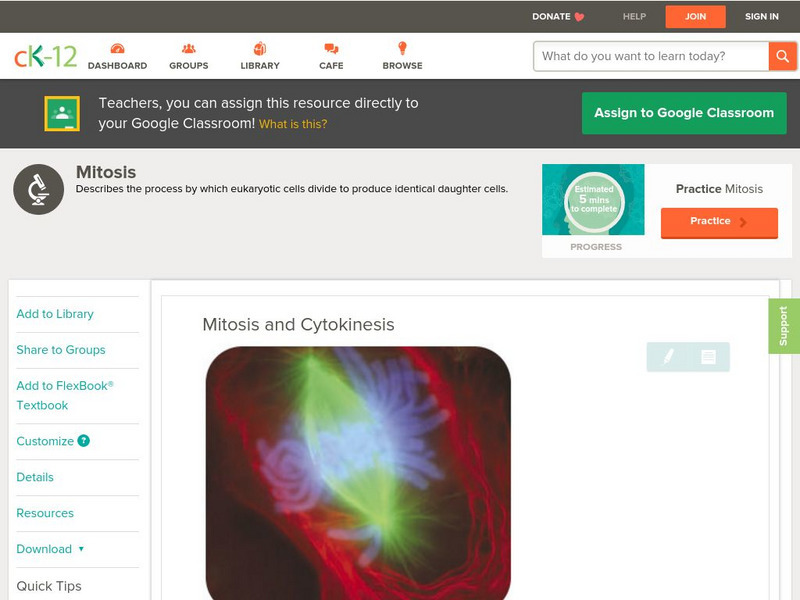Open the 'What is this?' link
The height and width of the screenshot is (600, 800).
pyautogui.click(x=293, y=124)
